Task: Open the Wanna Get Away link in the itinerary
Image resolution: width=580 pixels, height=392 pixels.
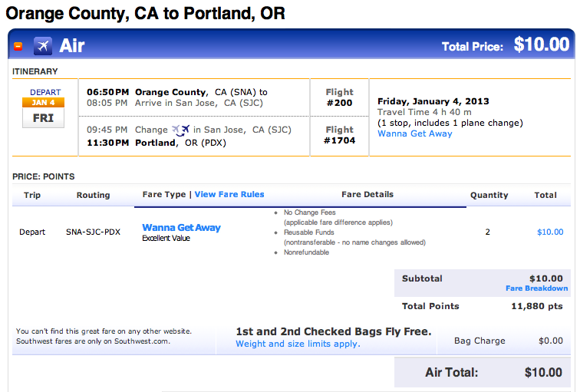Action: tap(414, 133)
